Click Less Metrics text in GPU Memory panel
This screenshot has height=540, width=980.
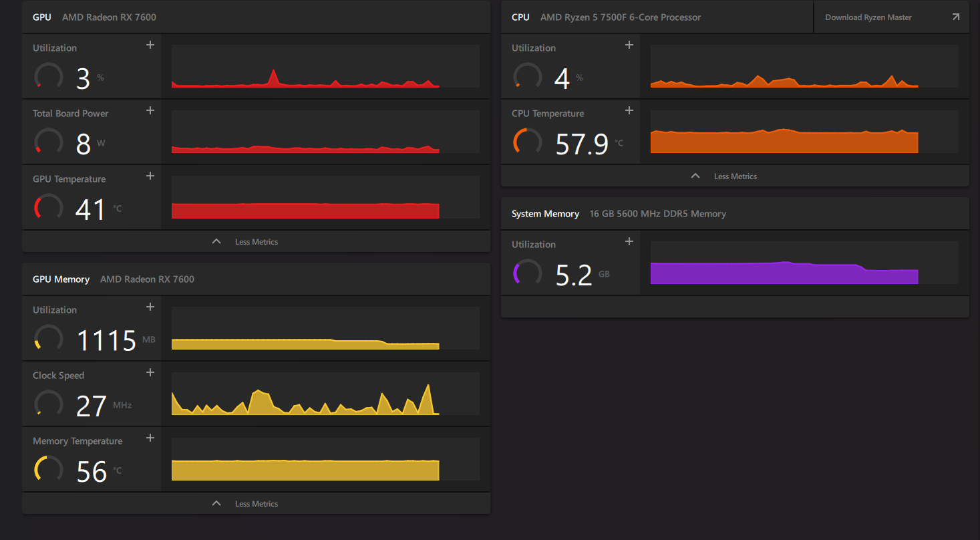pos(257,504)
